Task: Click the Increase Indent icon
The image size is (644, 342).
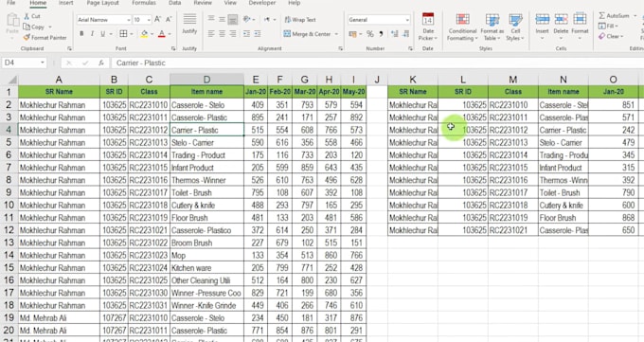Action: coord(257,34)
